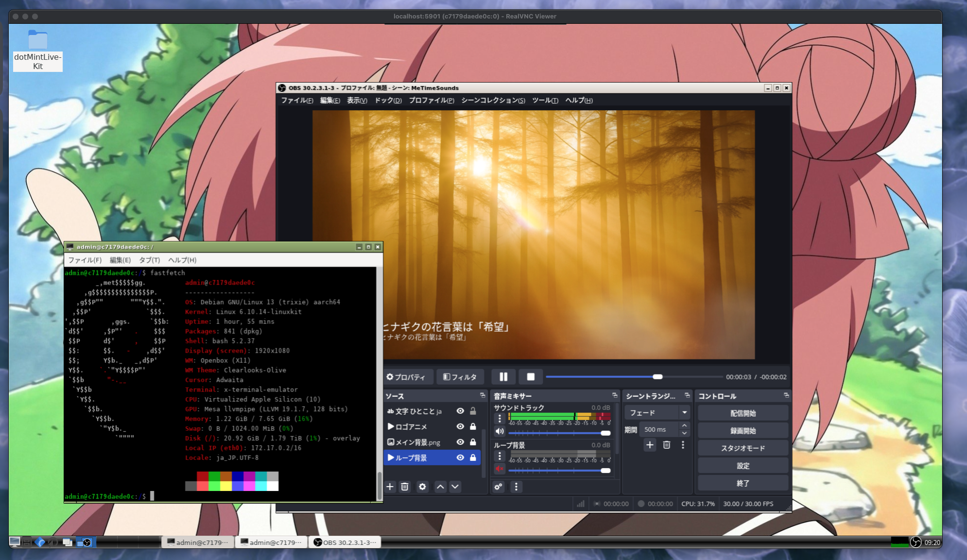Remove the selected source with the trash icon
The height and width of the screenshot is (560, 967).
pyautogui.click(x=405, y=487)
